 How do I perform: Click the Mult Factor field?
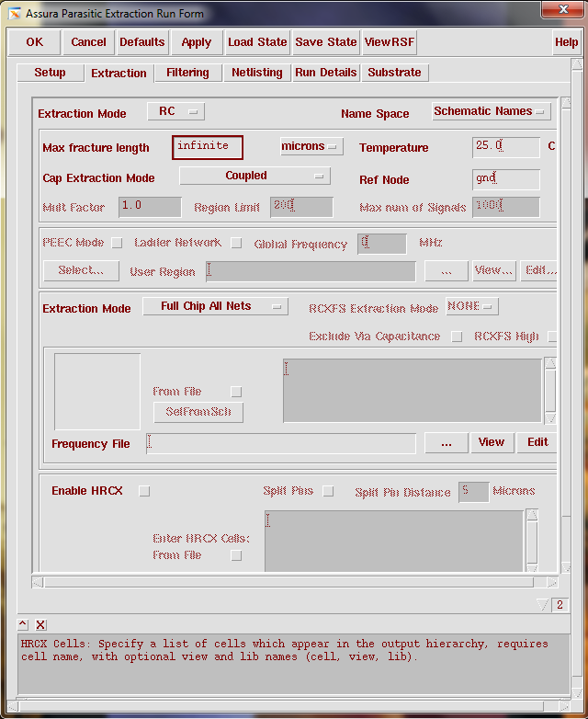tap(150, 207)
